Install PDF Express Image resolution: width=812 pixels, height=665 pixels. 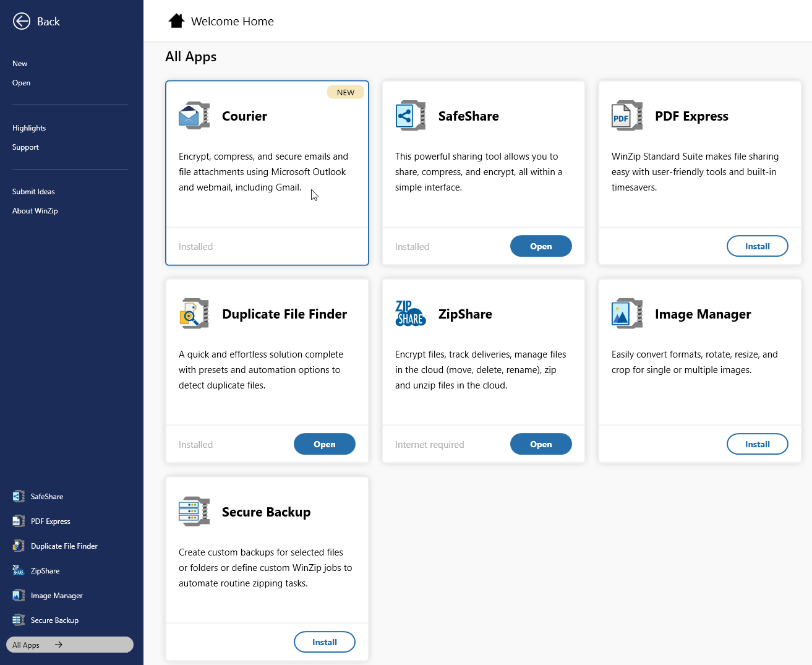click(x=758, y=246)
